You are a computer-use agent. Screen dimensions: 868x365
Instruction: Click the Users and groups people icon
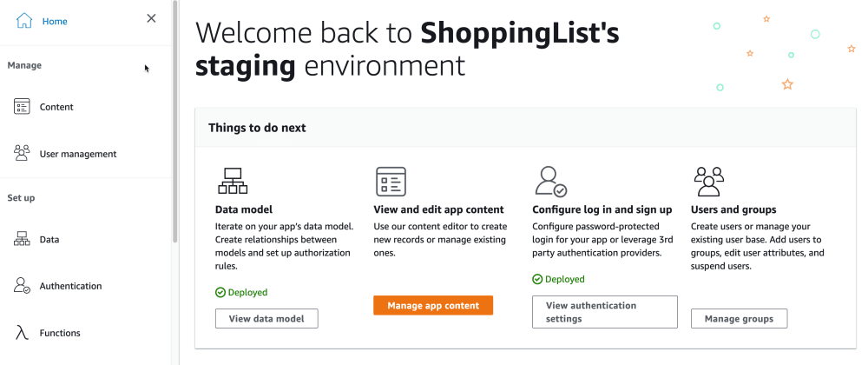click(x=708, y=182)
